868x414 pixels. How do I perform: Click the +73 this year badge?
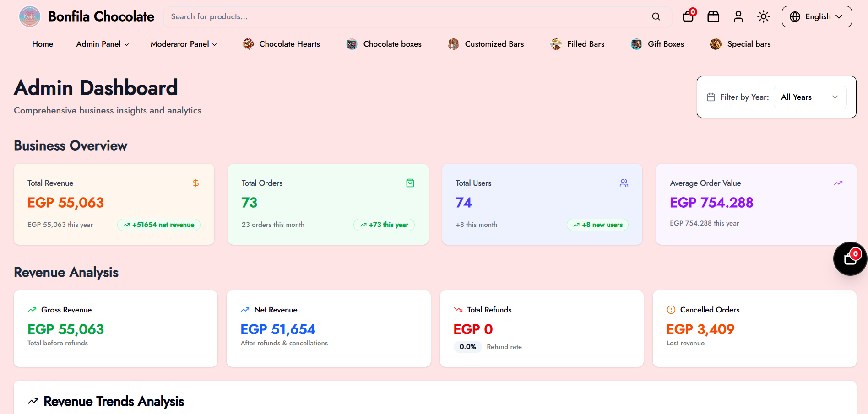384,225
